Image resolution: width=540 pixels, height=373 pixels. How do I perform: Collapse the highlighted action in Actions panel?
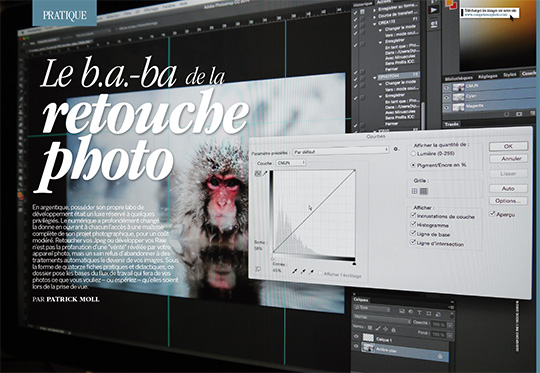[x=375, y=77]
